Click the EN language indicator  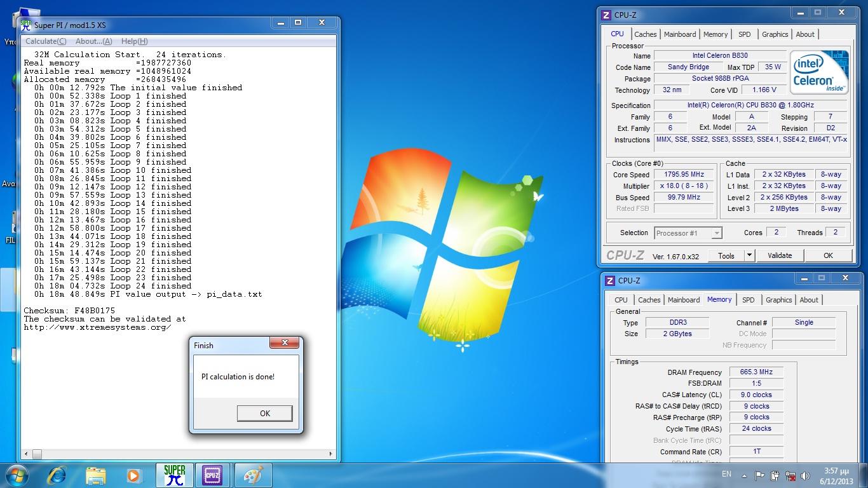pyautogui.click(x=726, y=475)
